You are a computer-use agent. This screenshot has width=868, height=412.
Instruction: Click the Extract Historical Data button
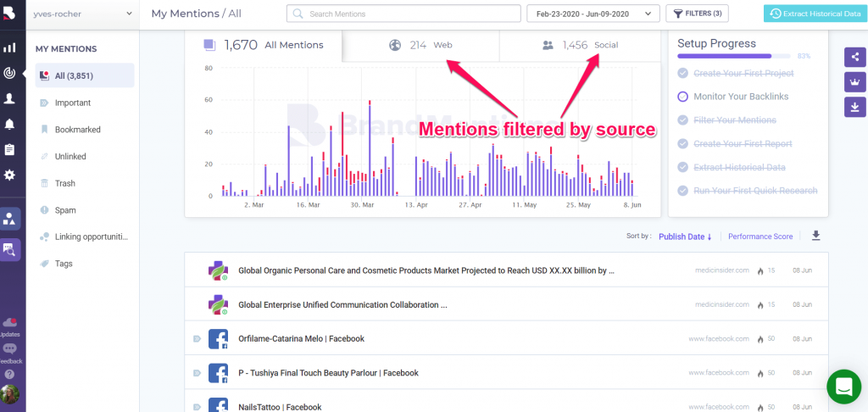pyautogui.click(x=816, y=14)
